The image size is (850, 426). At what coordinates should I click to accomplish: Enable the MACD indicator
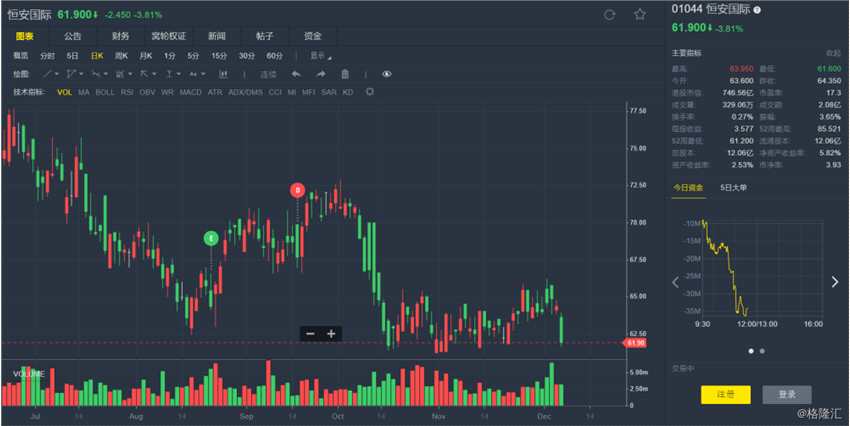click(x=191, y=93)
